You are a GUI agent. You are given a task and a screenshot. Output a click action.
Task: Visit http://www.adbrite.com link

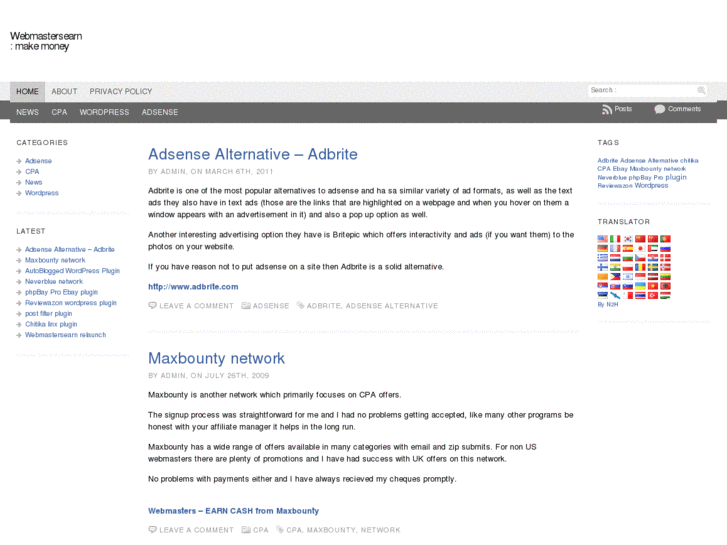pos(193,287)
